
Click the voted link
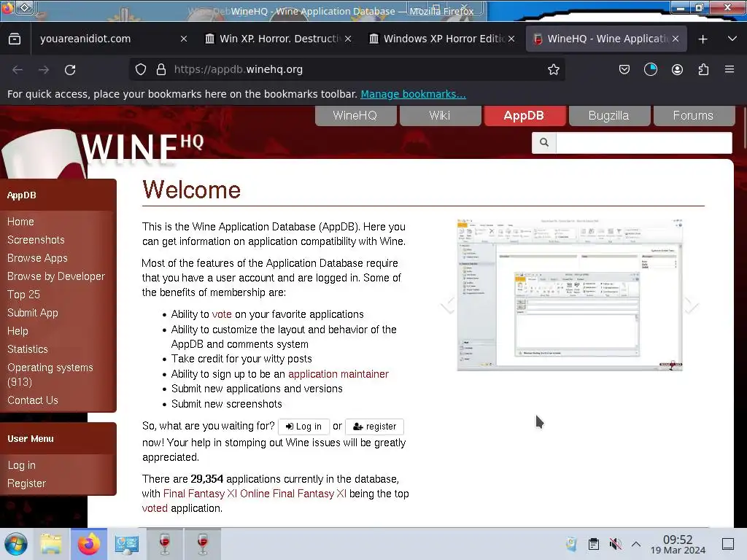155,508
